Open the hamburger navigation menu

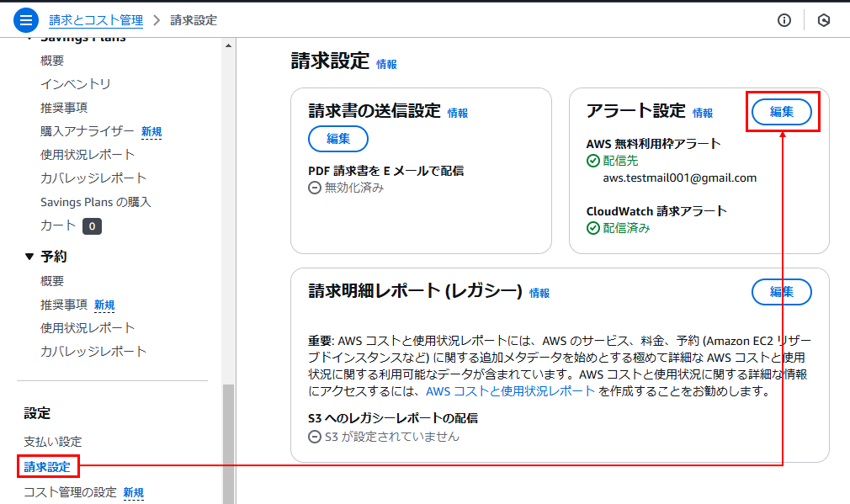pyautogui.click(x=25, y=20)
